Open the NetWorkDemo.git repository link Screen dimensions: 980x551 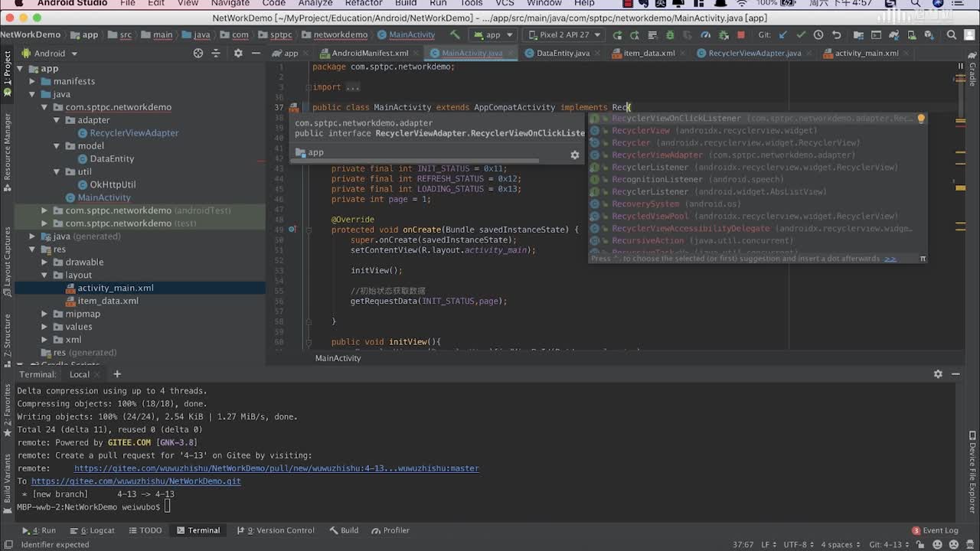[136, 481]
